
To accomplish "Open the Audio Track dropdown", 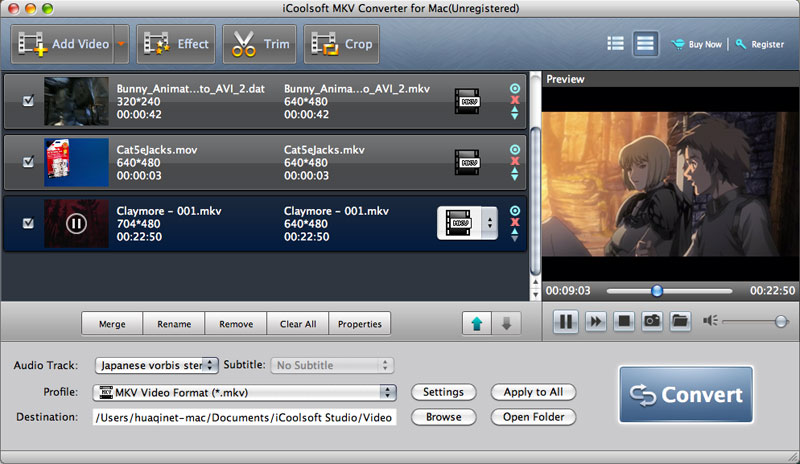I will [156, 365].
